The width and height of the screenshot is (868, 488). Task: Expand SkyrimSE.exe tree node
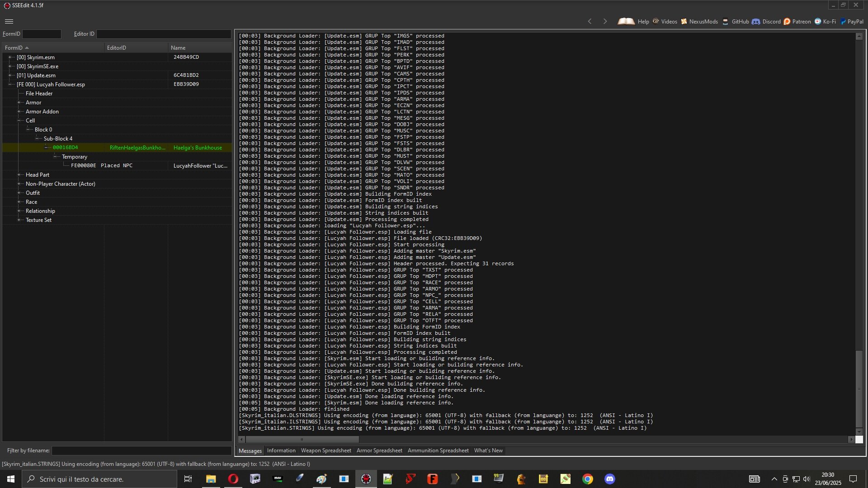click(x=9, y=66)
